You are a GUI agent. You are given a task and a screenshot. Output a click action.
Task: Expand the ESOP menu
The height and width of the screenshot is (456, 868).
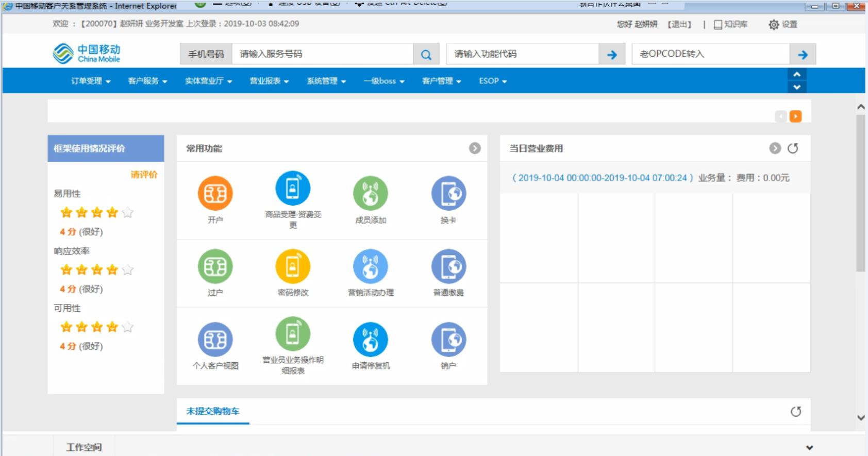493,81
